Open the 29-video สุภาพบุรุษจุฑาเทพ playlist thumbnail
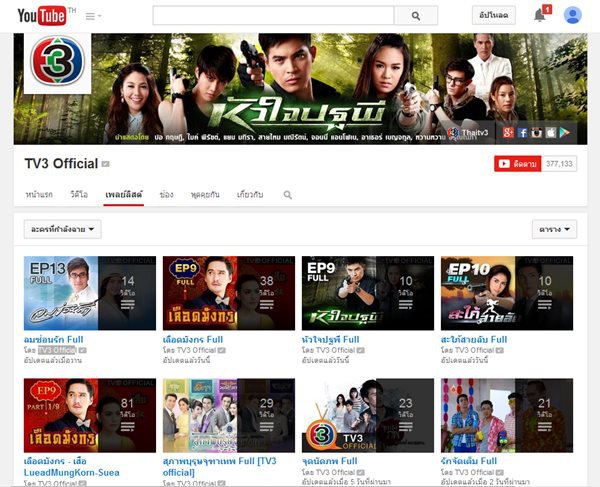The image size is (600, 487). [229, 415]
